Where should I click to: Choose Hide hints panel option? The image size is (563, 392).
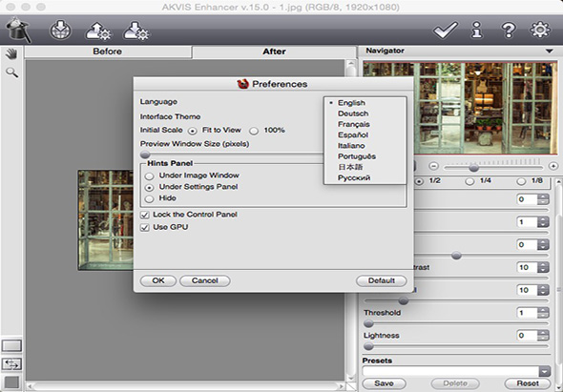(150, 199)
